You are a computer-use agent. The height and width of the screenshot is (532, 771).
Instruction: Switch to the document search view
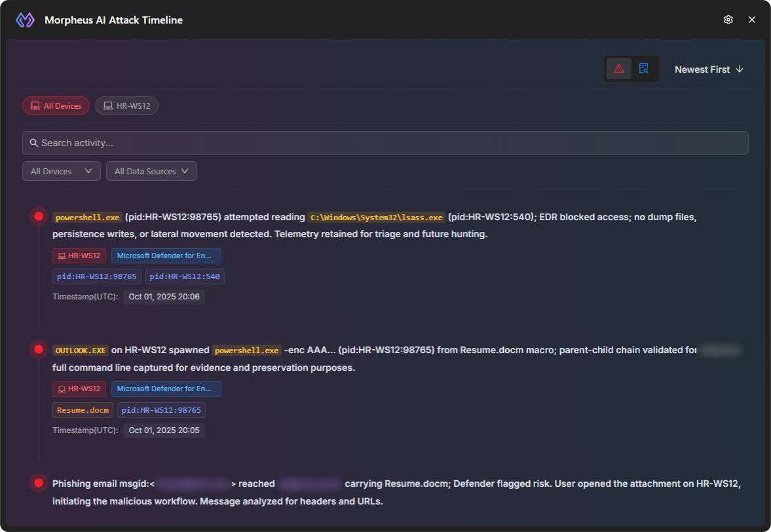(644, 69)
